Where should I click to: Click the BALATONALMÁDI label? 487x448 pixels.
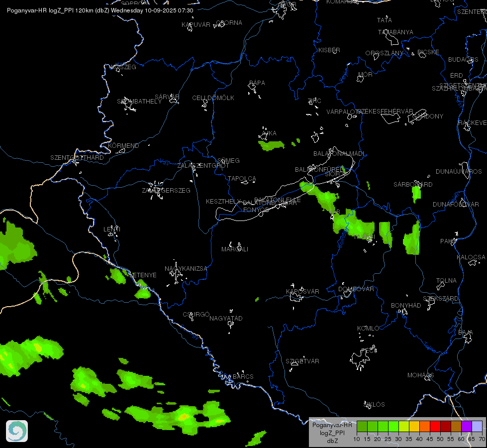tap(339, 154)
